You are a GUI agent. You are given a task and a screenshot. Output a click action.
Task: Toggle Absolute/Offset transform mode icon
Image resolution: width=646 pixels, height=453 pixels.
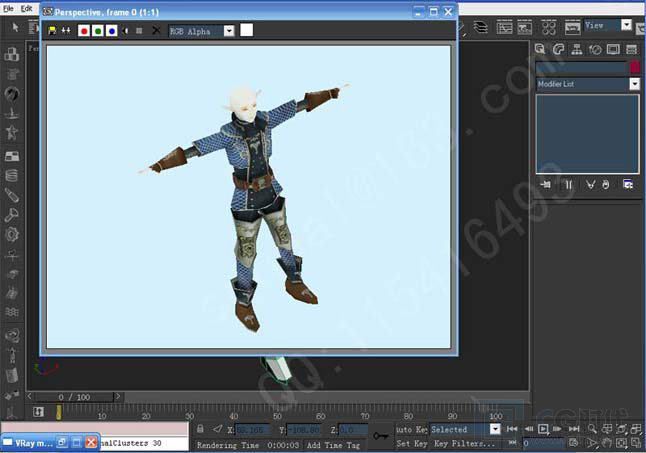point(218,429)
